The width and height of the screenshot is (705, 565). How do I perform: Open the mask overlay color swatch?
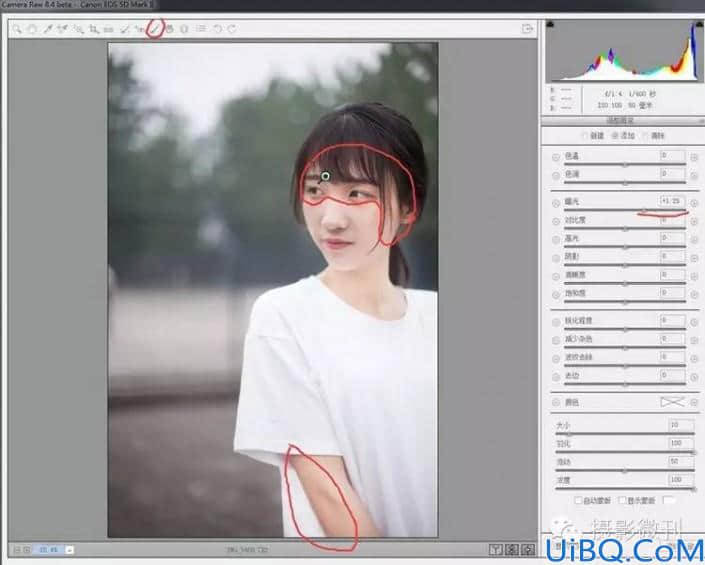669,500
